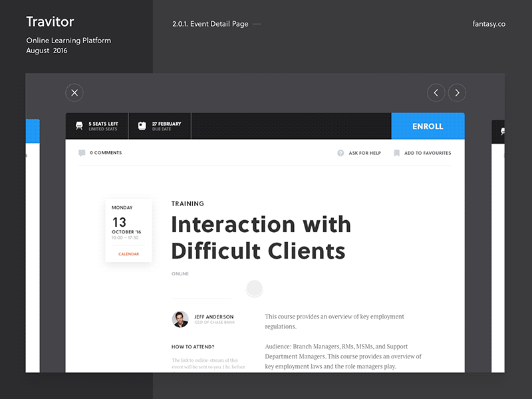Choose Add to Favourites label

tap(428, 153)
